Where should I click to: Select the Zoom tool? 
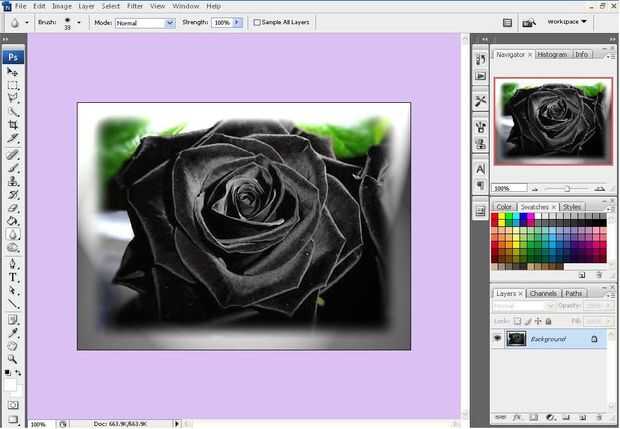coord(12,359)
